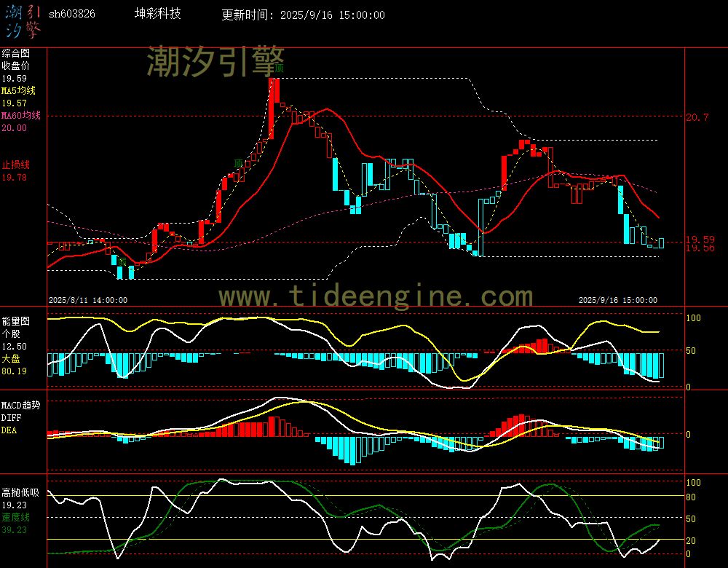Click the 速度线 value 39.23
This screenshot has height=568, width=728.
(x=14, y=529)
